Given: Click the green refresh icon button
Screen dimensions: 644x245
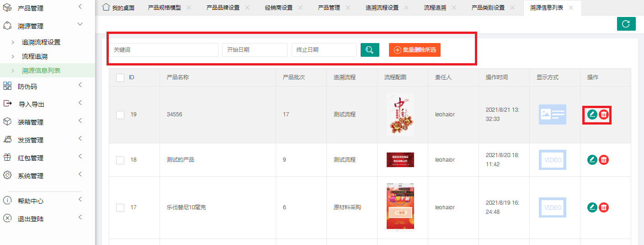Looking at the screenshot, I should 626,24.
